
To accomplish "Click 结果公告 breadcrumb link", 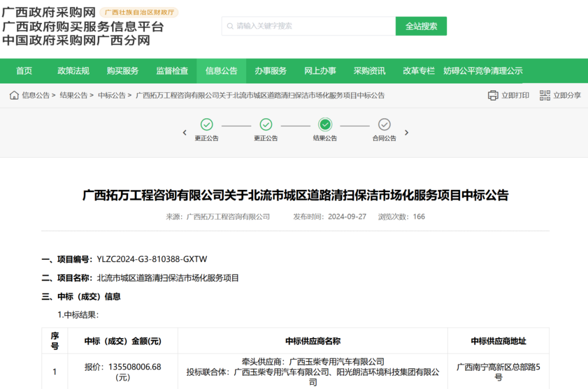I will 73,95.
